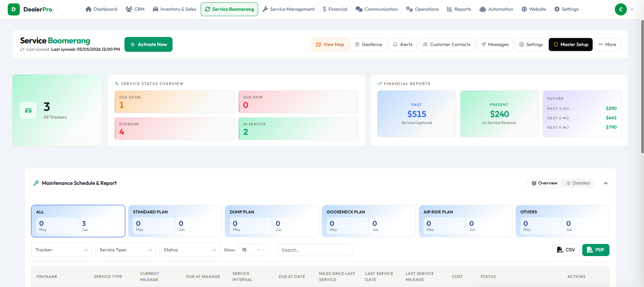Viewport: 644px width, 287px height.
Task: Open Operations from navigation bar
Action: click(x=422, y=9)
